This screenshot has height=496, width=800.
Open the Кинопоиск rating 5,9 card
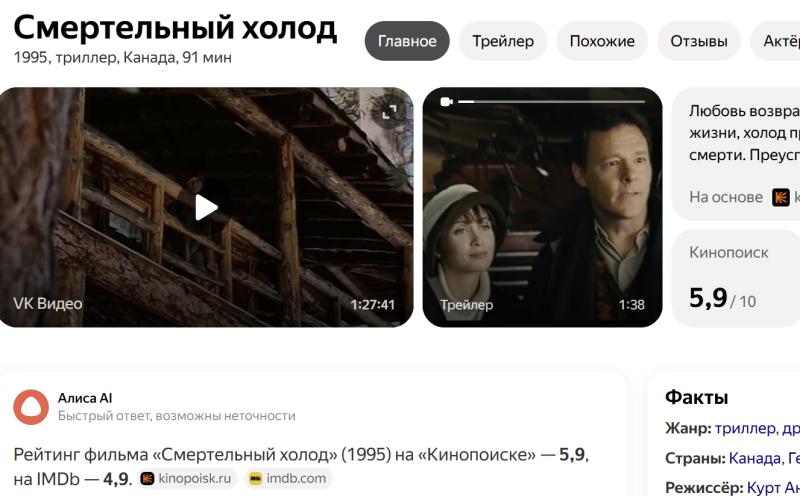[x=736, y=279]
